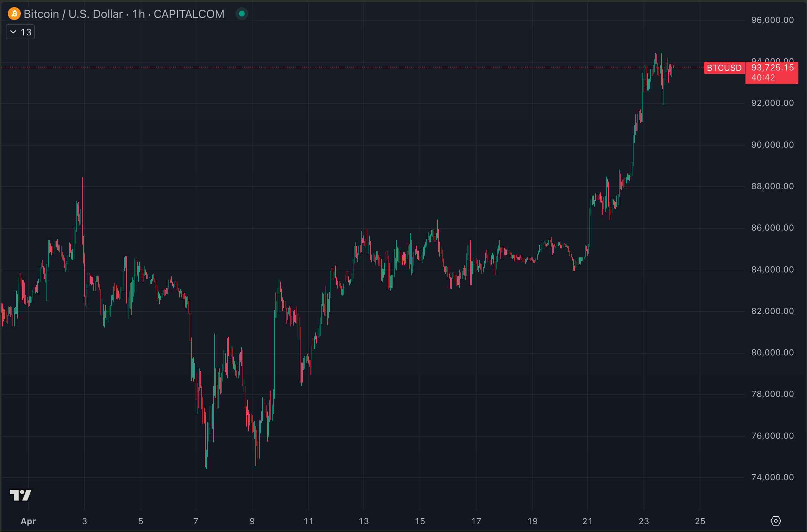Click the 80,000.00 price scale label
Screen dimensions: 807x532
(x=772, y=353)
